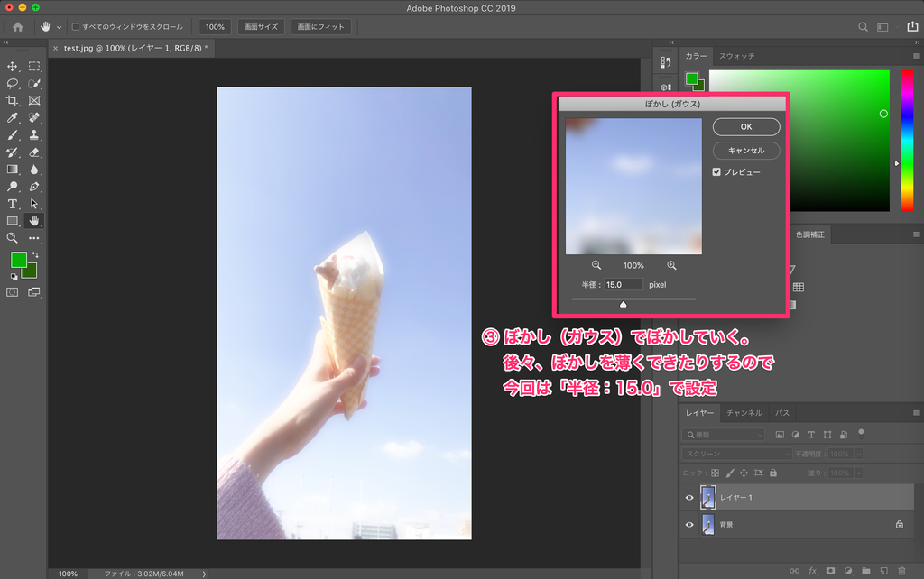Click the 100% zoom button in options bar
Image resolution: width=924 pixels, height=579 pixels.
pos(215,26)
